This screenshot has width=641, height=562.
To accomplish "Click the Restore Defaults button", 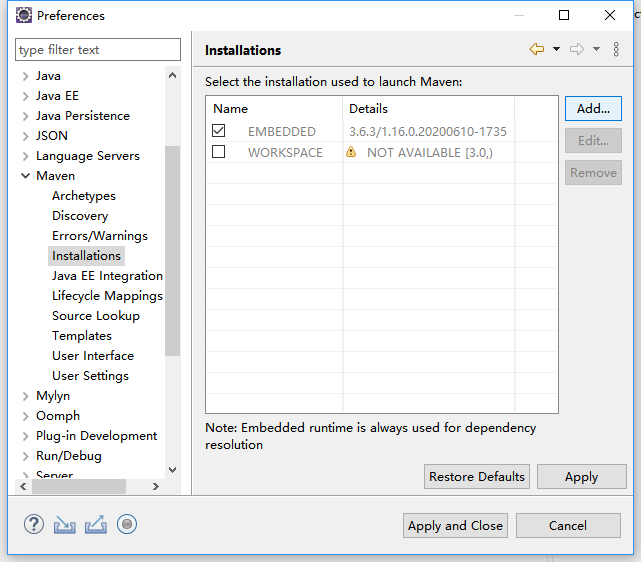I will pyautogui.click(x=477, y=476).
